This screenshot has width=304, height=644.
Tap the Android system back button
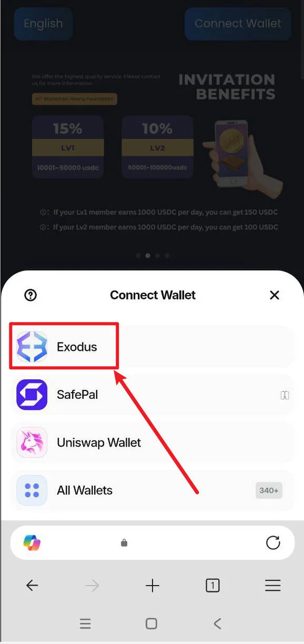coord(218,623)
